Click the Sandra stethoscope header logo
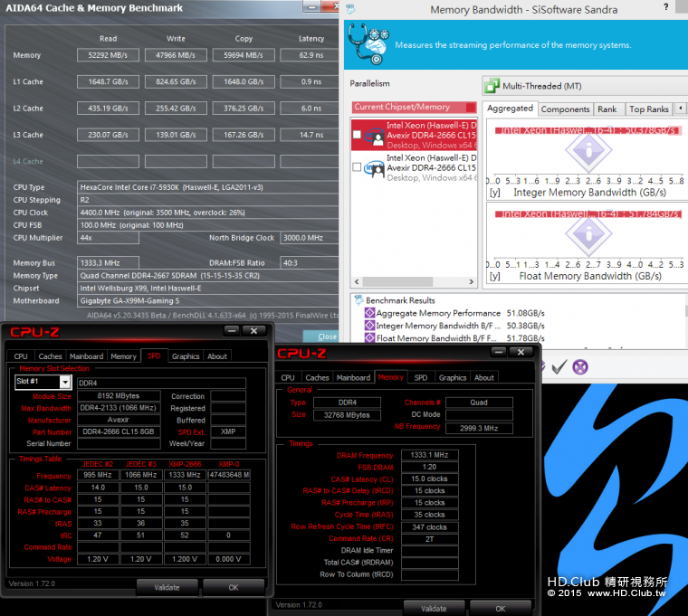 (x=368, y=43)
